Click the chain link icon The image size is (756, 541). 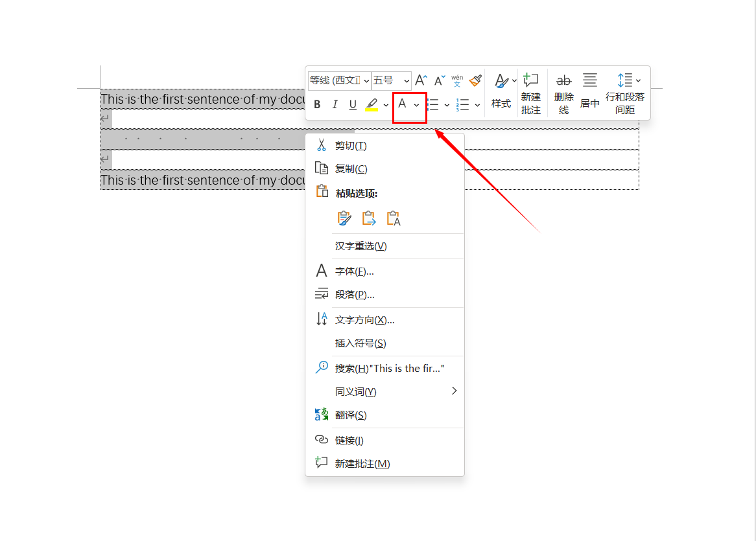tap(321, 439)
